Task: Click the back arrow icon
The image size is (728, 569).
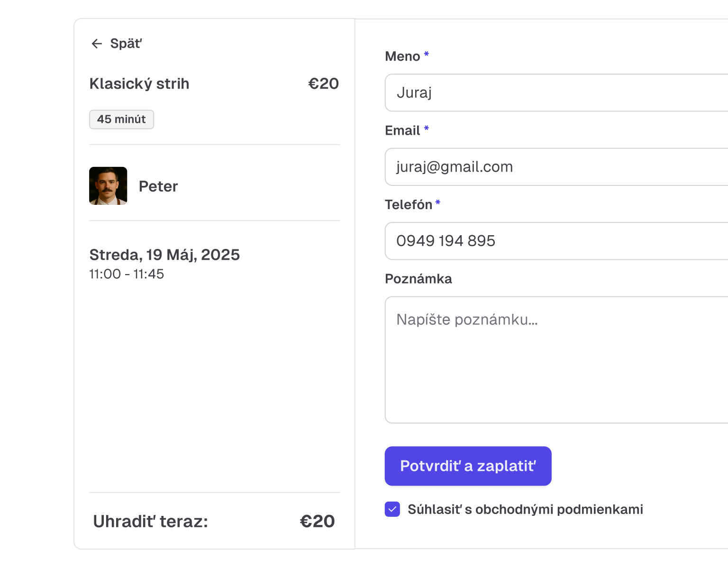Action: pos(97,44)
